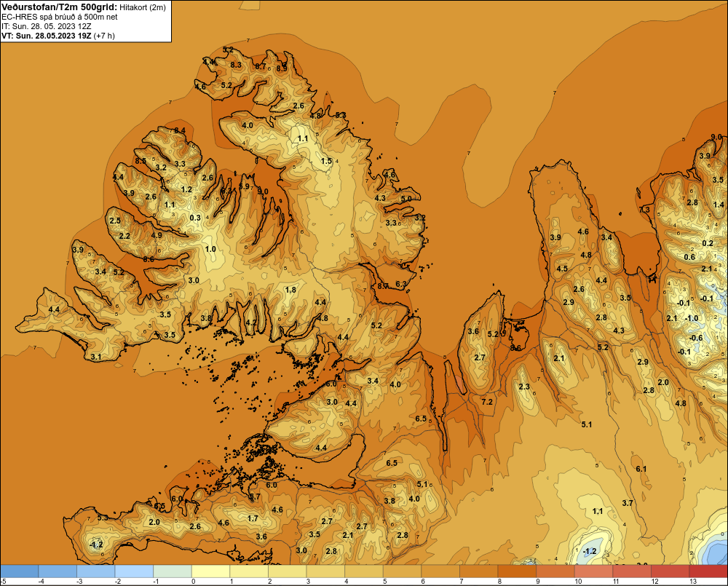Image resolution: width=728 pixels, height=586 pixels.
Task: Click the 3.1 temperature value
Action: (96, 357)
